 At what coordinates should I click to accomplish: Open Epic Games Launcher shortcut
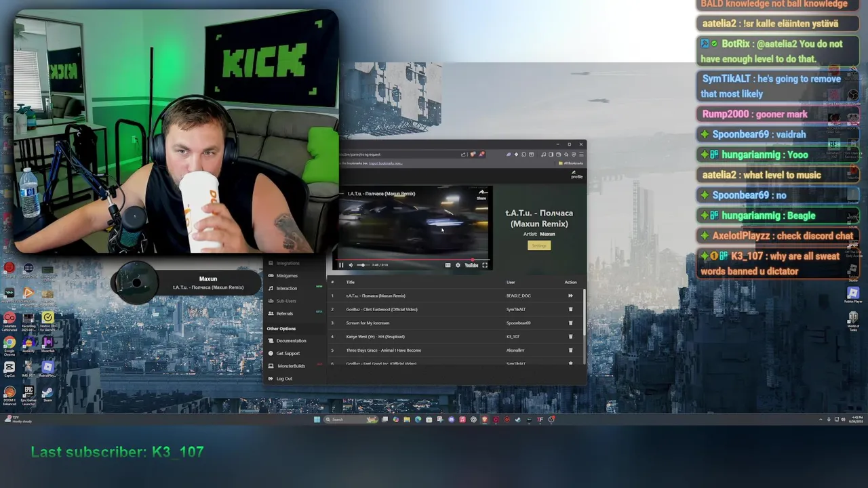tap(28, 394)
